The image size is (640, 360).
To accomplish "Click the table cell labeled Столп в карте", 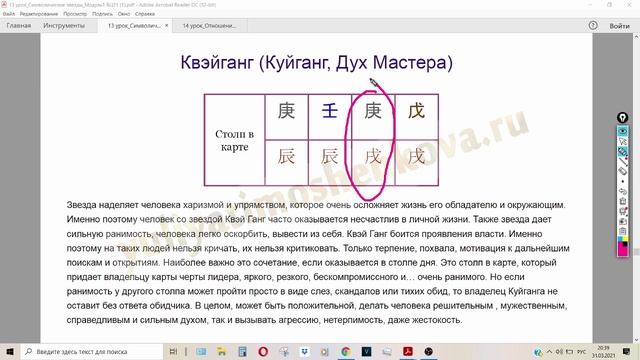I will coord(235,140).
